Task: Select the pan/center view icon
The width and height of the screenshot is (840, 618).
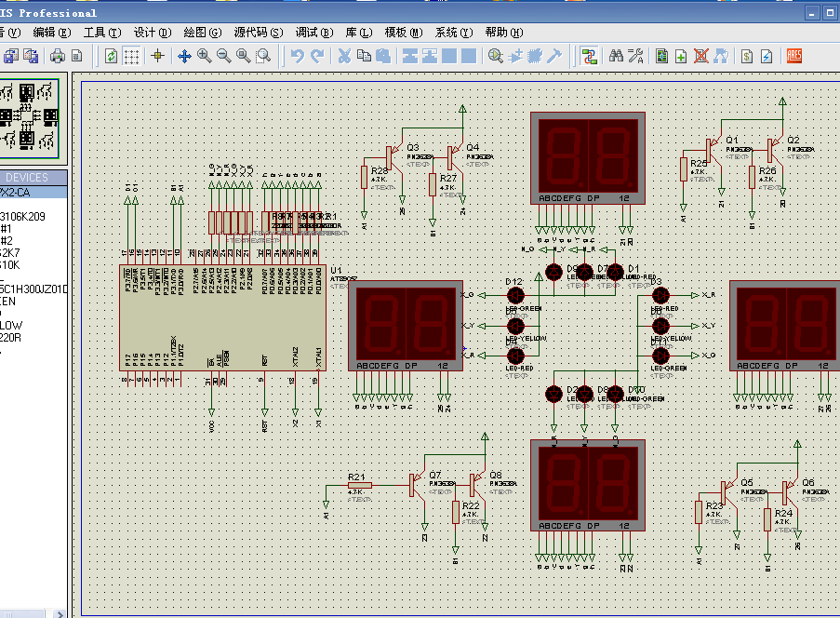Action: [184, 56]
